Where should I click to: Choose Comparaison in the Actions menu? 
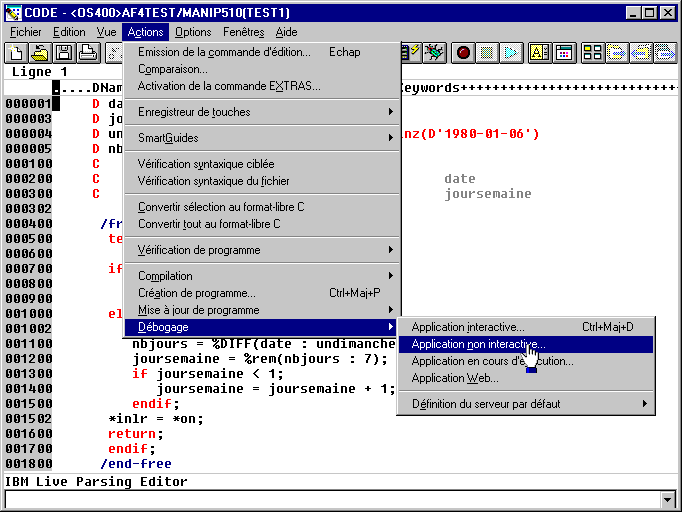[x=172, y=69]
